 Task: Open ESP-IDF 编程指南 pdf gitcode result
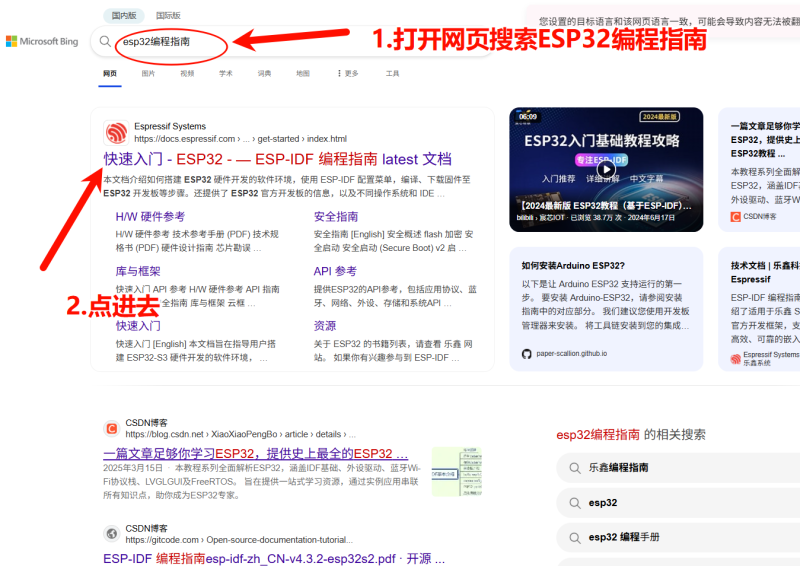[274, 559]
